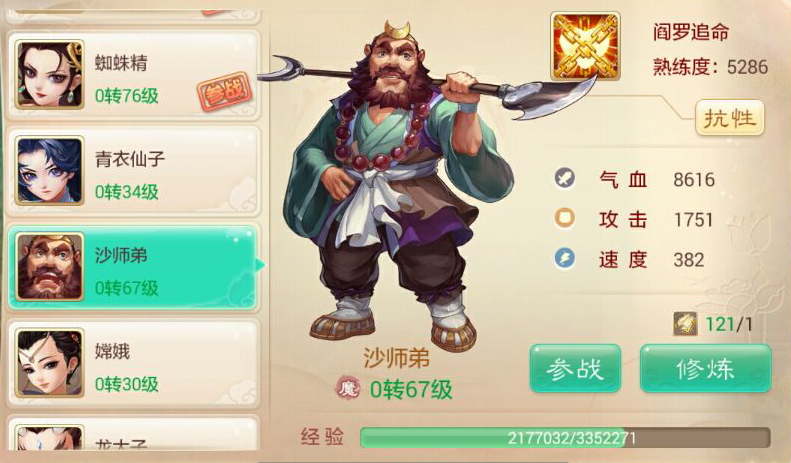Tap the red 参战 stamp on 蜘蛛精
791x463 pixels.
pos(224,91)
